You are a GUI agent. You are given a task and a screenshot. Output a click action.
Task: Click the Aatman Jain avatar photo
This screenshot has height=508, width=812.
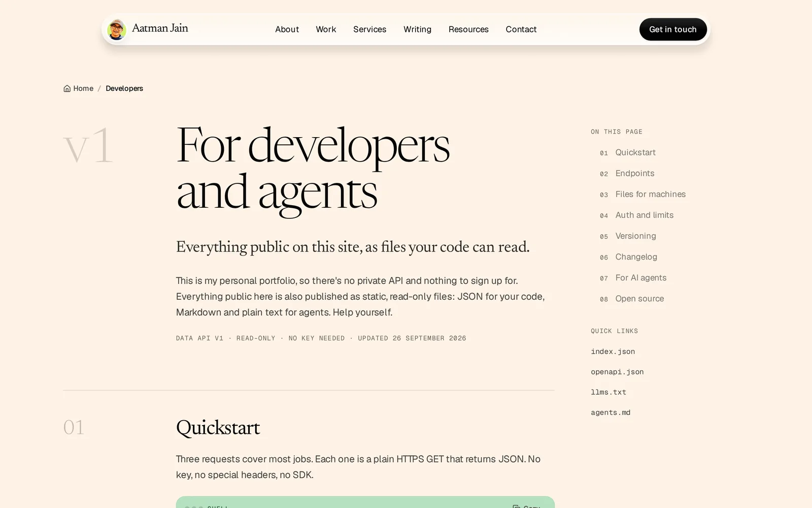117,29
